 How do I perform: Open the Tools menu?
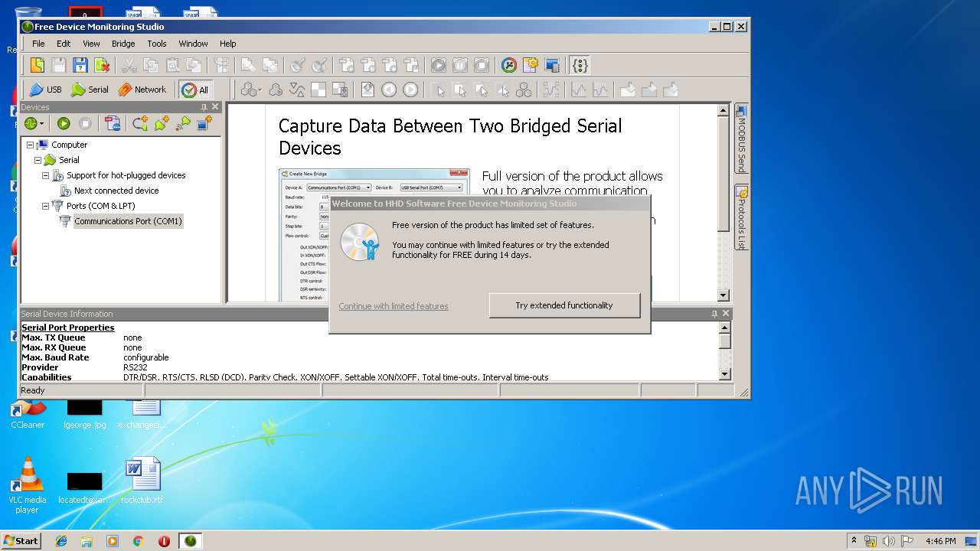157,44
